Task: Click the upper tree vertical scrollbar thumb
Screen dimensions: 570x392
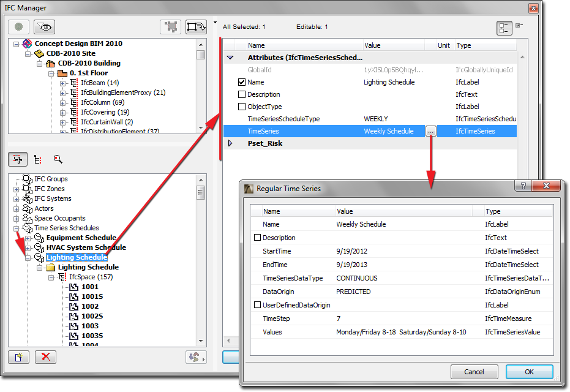Action: point(200,55)
